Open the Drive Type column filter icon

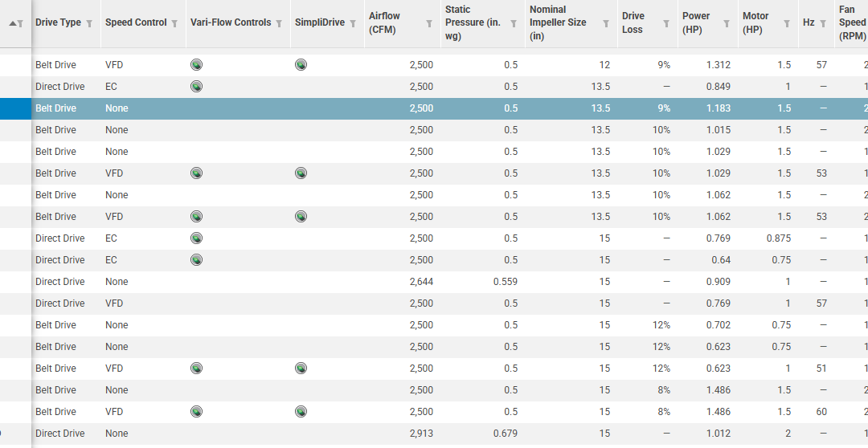89,23
